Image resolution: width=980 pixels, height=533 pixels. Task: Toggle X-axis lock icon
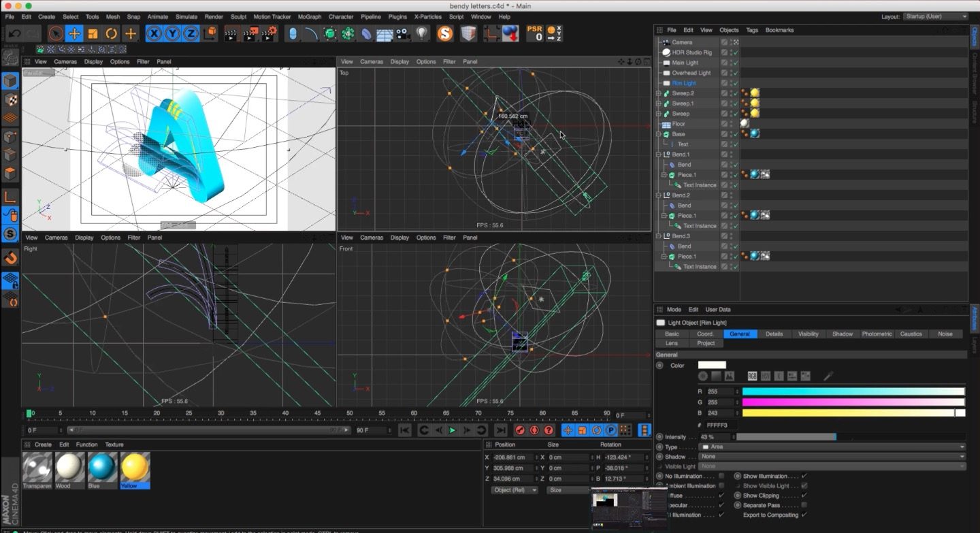point(154,33)
